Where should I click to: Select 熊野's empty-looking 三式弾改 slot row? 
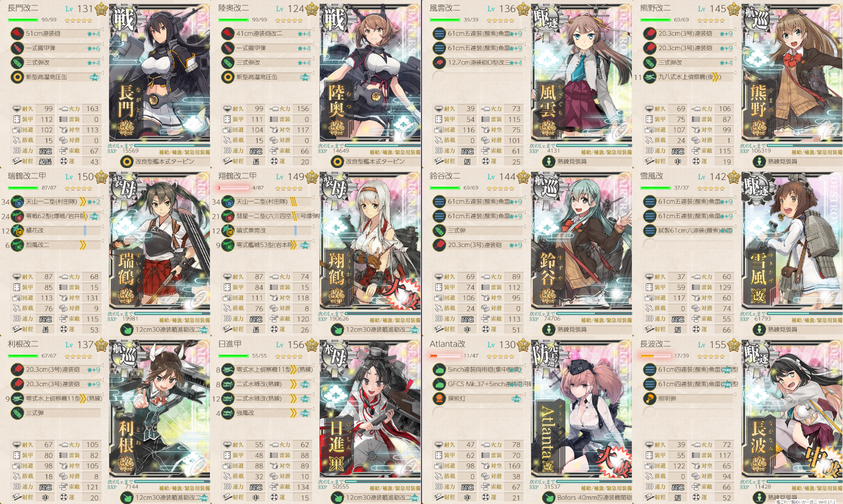pyautogui.click(x=688, y=62)
